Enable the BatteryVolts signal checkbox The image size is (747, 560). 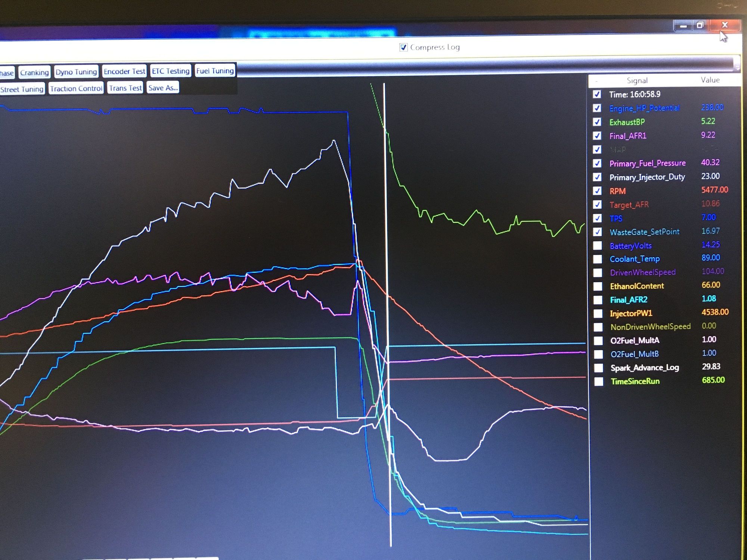coord(598,246)
